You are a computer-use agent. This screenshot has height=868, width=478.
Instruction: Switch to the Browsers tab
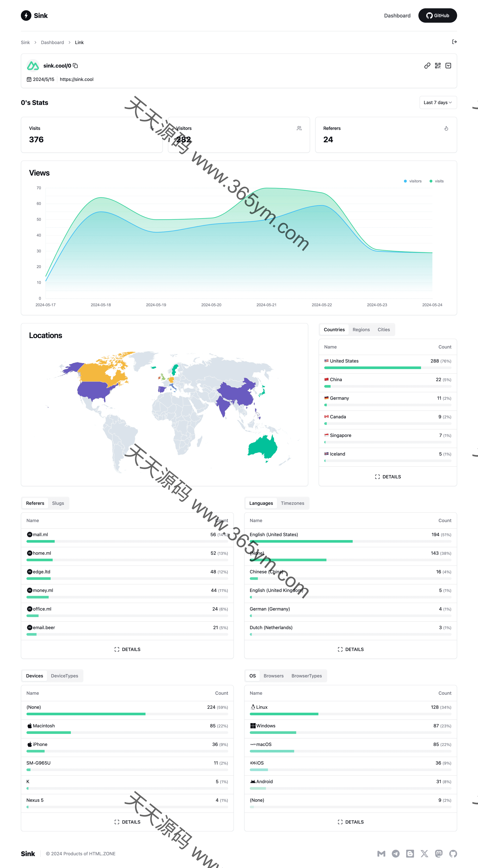273,676
